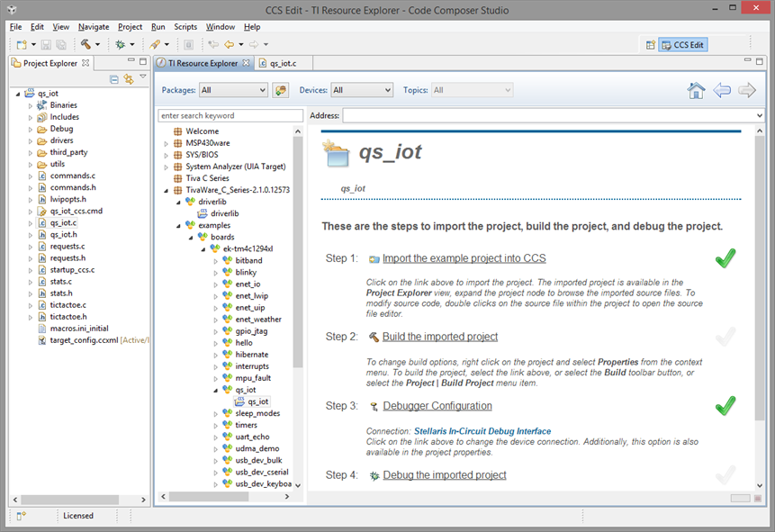Click the Save icon in the toolbar
The height and width of the screenshot is (532, 775).
46,45
